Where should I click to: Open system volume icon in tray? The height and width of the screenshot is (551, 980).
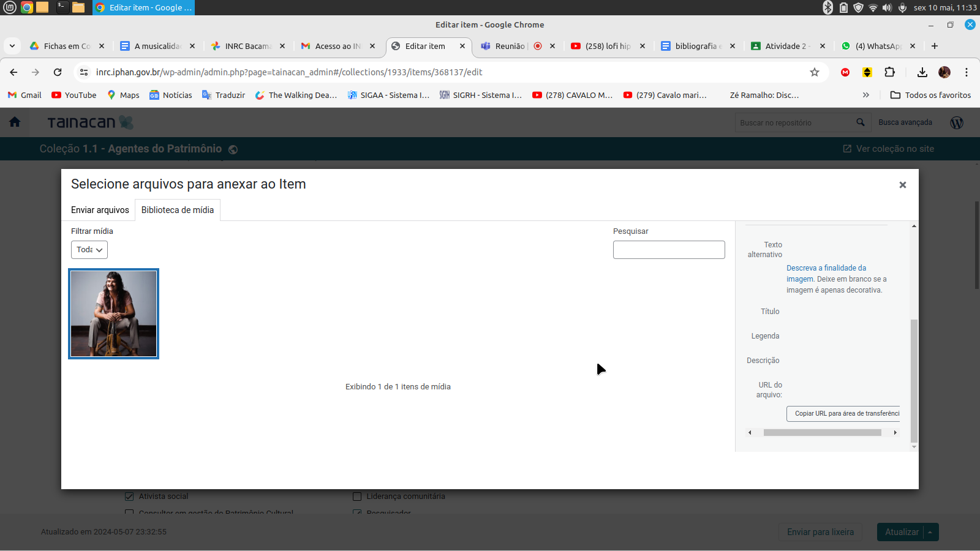887,7
